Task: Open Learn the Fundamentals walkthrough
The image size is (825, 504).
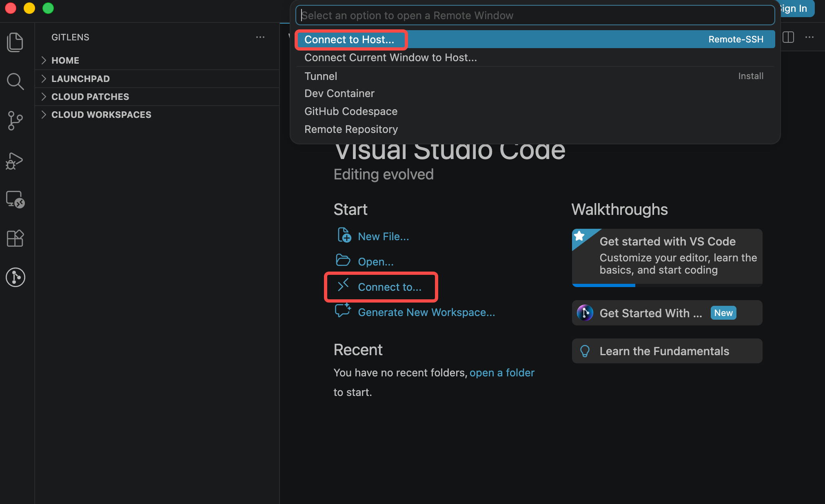Action: (x=667, y=351)
